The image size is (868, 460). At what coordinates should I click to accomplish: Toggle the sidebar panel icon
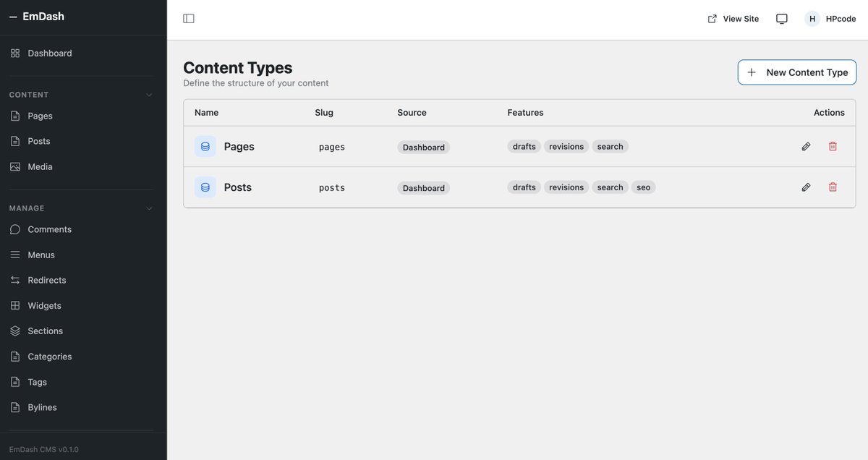[x=189, y=19]
